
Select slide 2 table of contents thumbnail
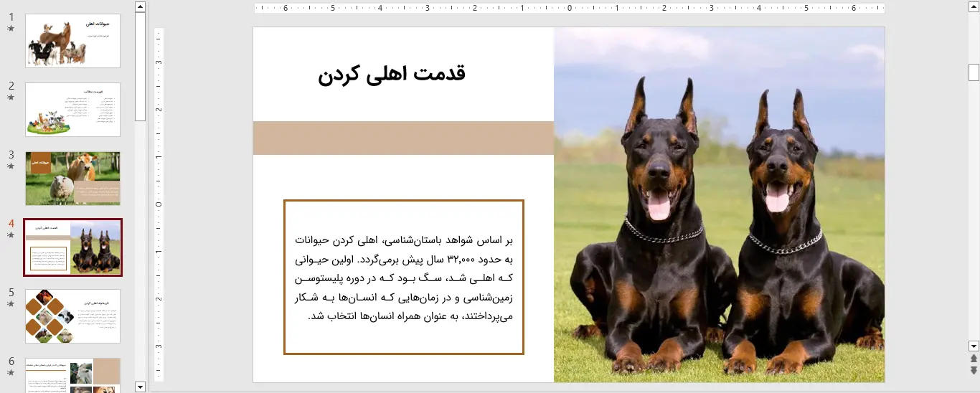coord(72,110)
